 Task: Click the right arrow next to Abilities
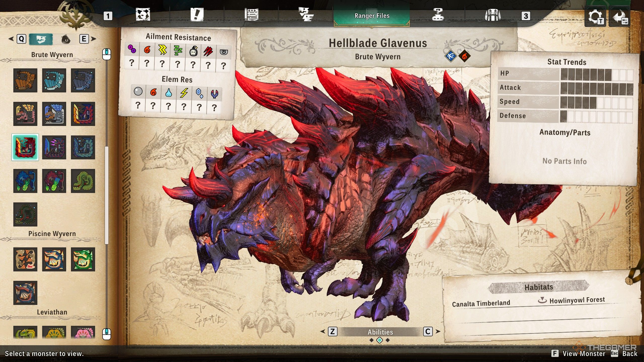click(438, 332)
